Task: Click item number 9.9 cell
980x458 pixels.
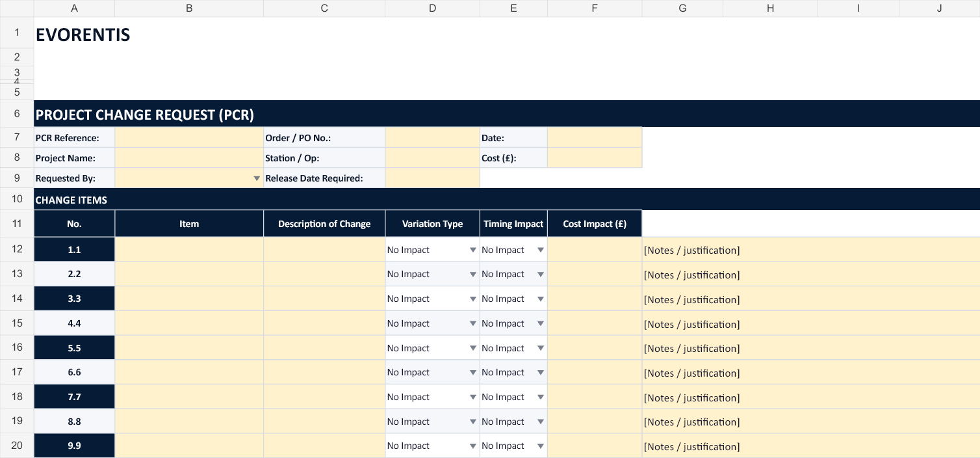Action: pyautogui.click(x=74, y=446)
